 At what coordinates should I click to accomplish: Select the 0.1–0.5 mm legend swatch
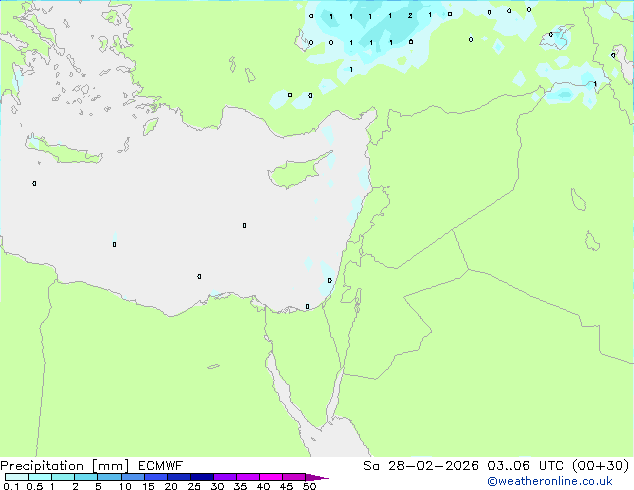tap(17, 477)
